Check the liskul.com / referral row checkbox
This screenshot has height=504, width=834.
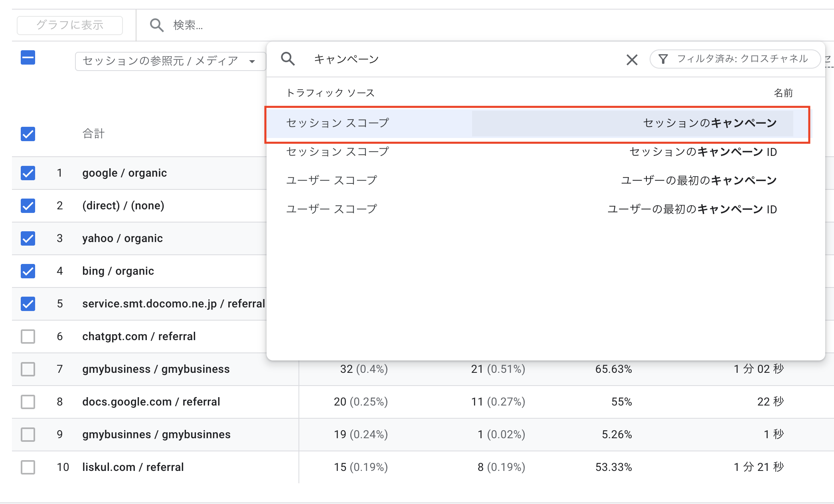(x=28, y=467)
